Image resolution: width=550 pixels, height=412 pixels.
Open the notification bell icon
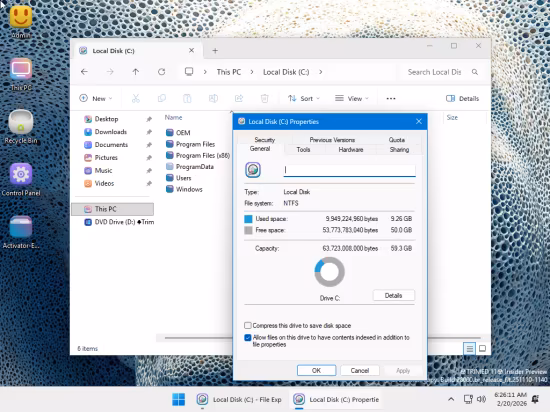click(535, 399)
